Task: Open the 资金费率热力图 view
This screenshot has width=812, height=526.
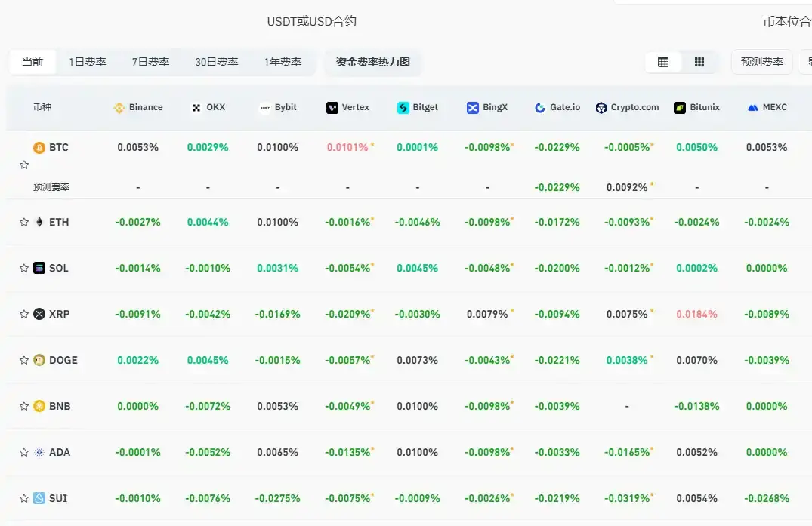Action: [x=373, y=63]
